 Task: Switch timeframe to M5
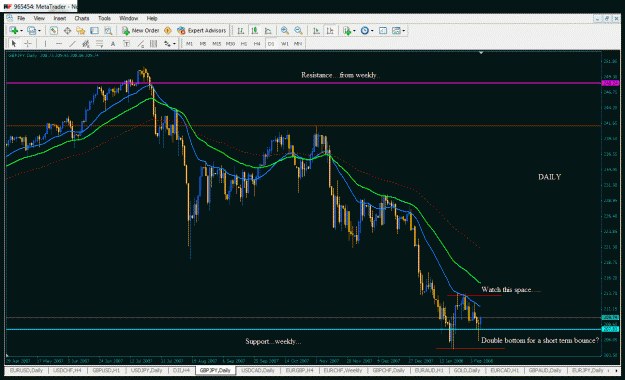(203, 43)
